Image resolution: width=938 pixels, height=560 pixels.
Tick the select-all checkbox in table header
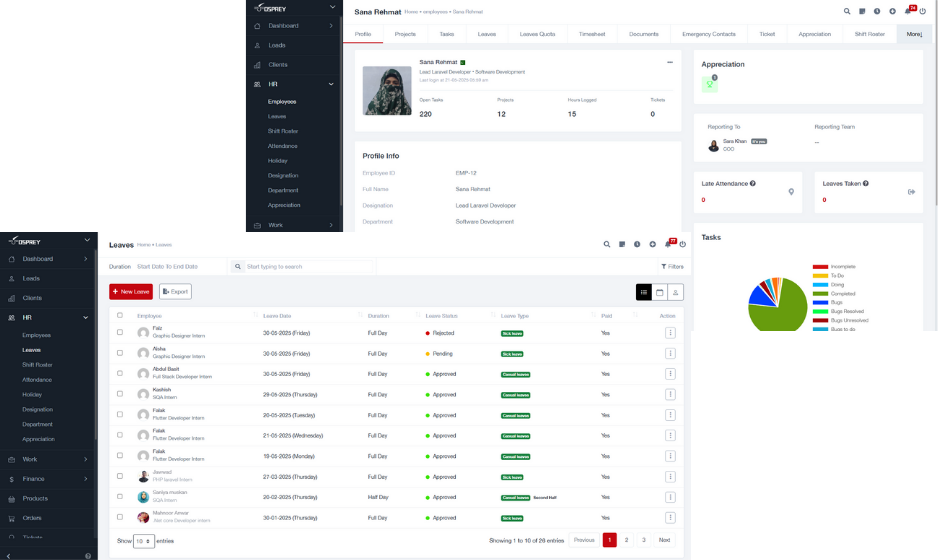pyautogui.click(x=120, y=315)
